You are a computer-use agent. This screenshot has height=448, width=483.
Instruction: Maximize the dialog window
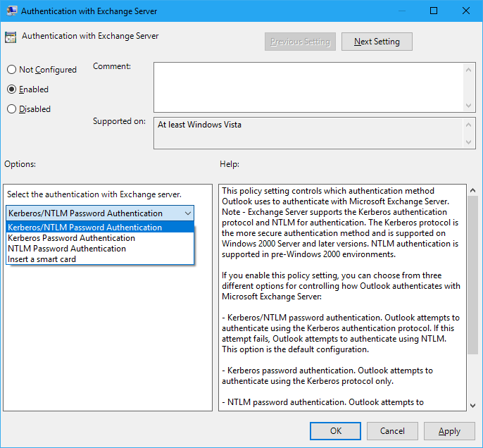click(x=434, y=11)
